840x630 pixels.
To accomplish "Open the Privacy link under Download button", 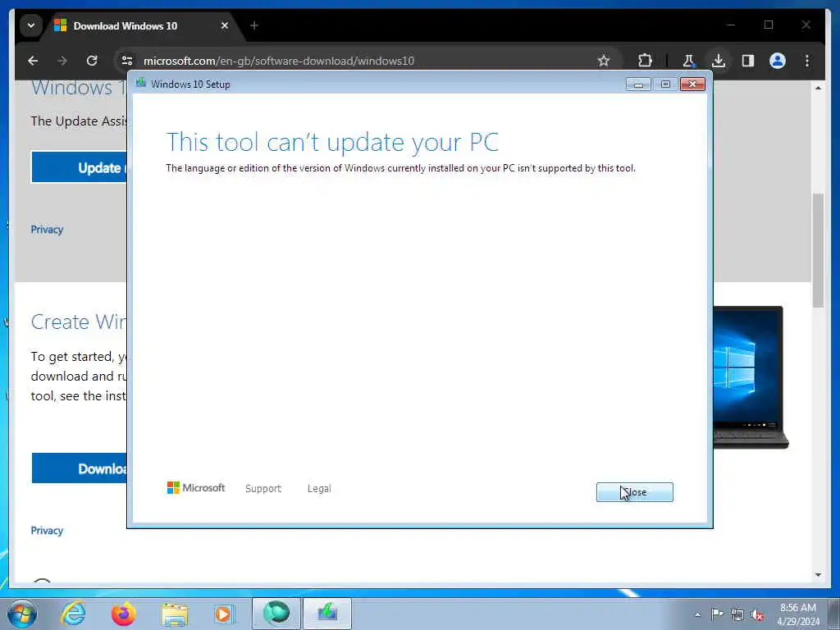I will click(47, 531).
